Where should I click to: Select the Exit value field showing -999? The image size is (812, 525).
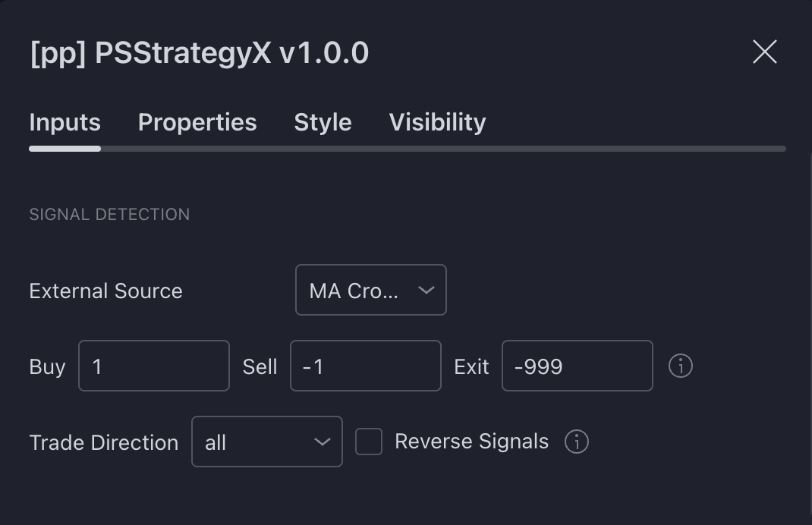(577, 366)
